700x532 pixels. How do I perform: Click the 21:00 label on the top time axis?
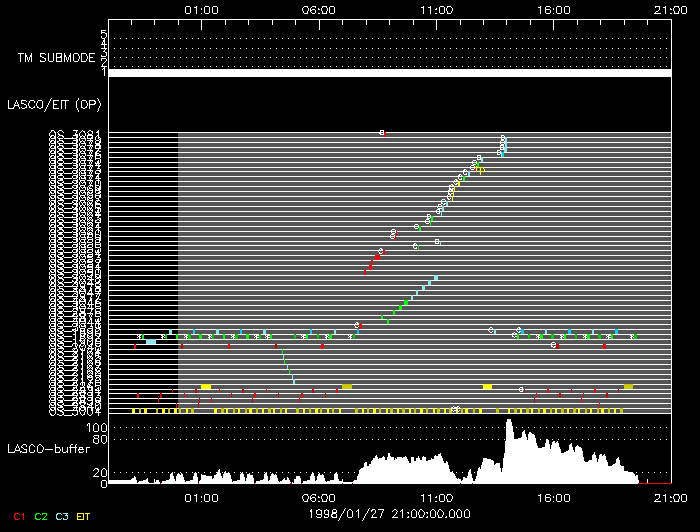(671, 10)
